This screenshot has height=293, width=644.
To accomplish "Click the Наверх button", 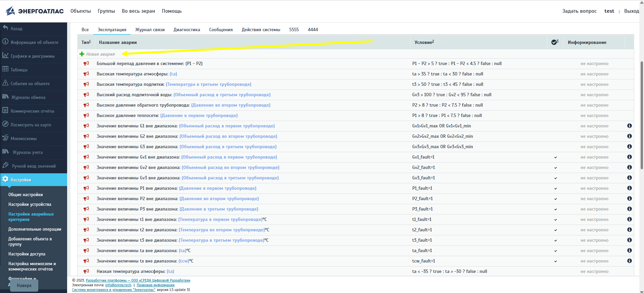I will click(24, 285).
